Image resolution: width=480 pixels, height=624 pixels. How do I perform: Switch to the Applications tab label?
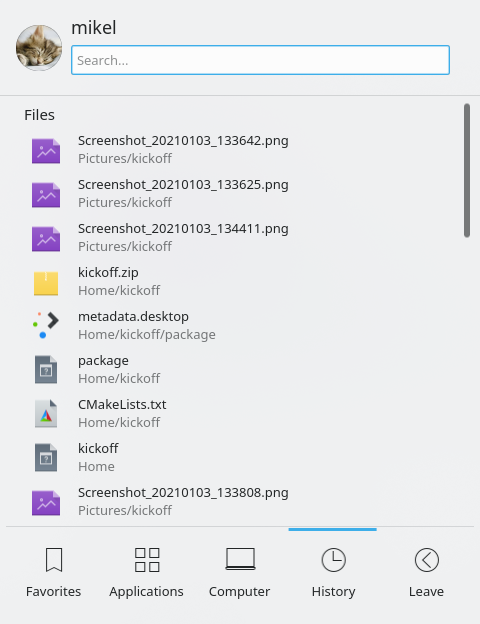click(146, 592)
